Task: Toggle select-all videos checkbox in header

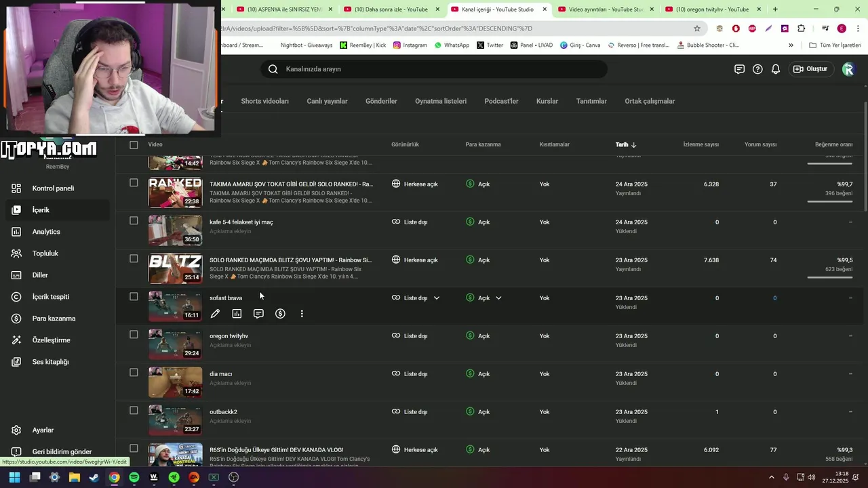Action: tap(134, 144)
